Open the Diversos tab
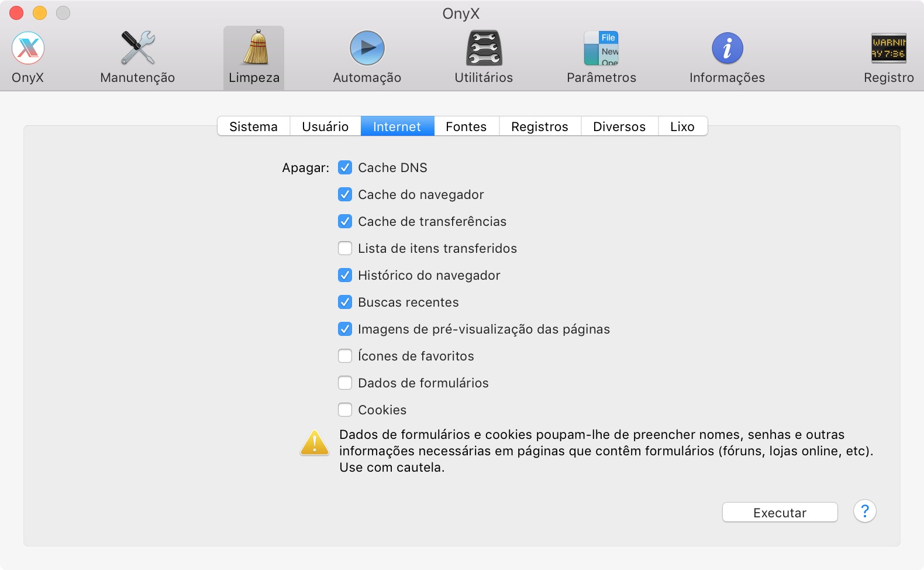 (x=619, y=126)
